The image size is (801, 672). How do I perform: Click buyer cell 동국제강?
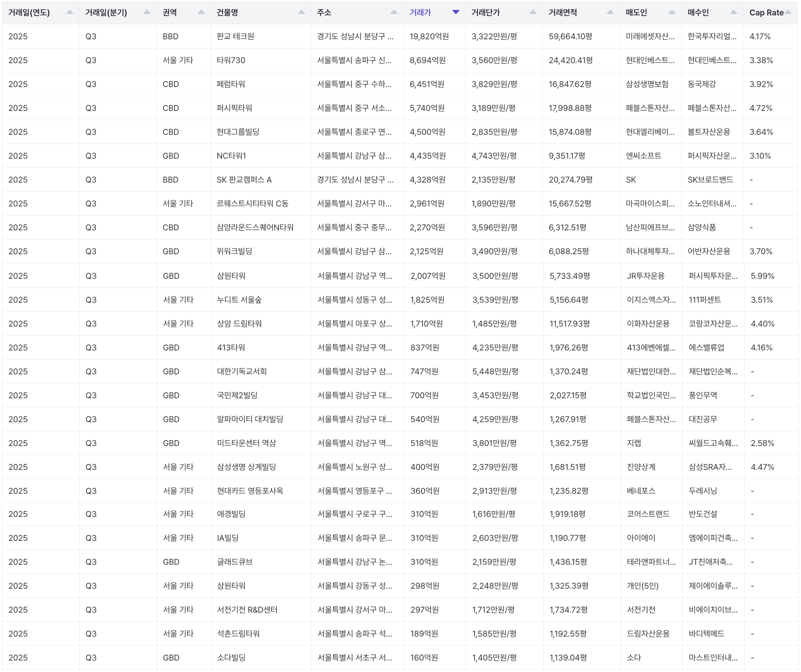701,84
